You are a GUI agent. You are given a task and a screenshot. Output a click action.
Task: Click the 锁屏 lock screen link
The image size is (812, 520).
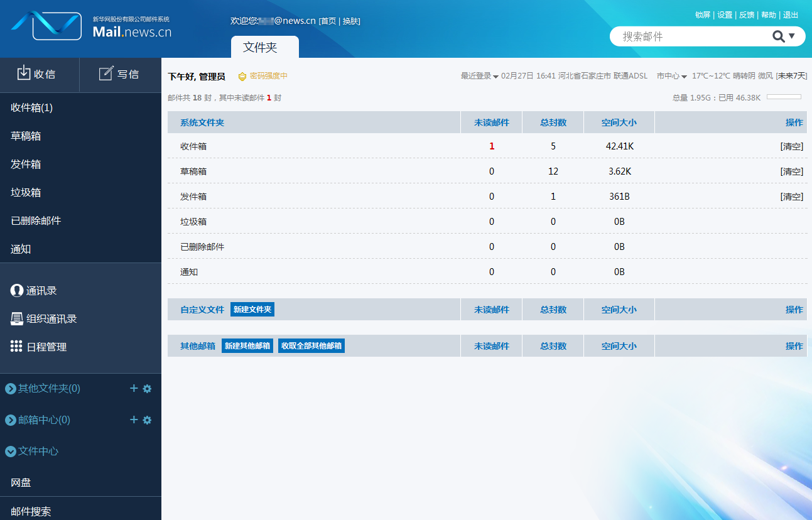pyautogui.click(x=703, y=15)
